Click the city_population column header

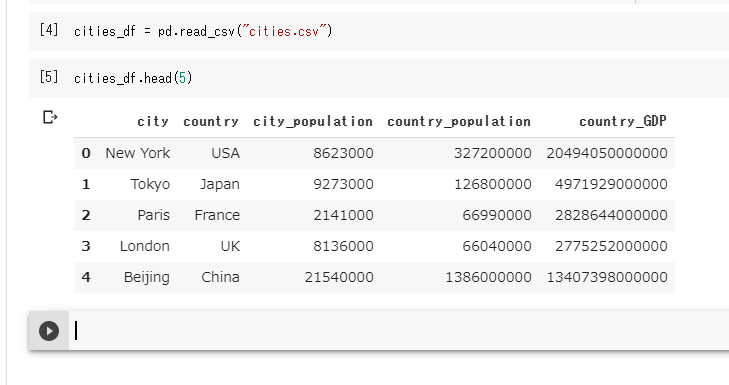point(313,122)
